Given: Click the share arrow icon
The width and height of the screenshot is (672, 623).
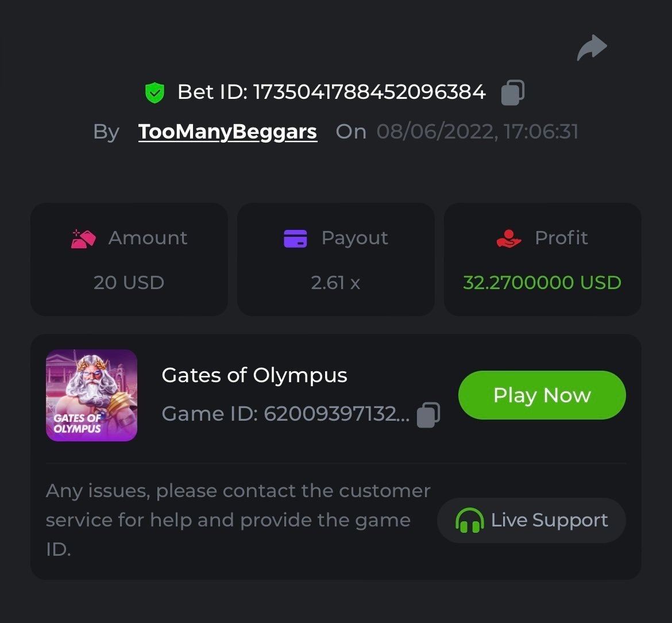Looking at the screenshot, I should tap(592, 48).
